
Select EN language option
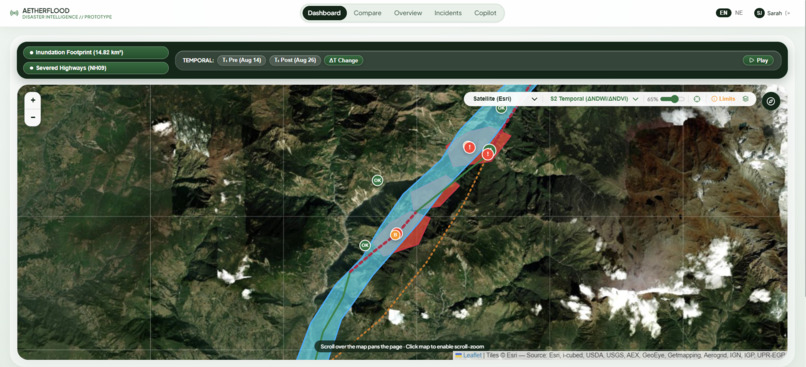(x=723, y=13)
